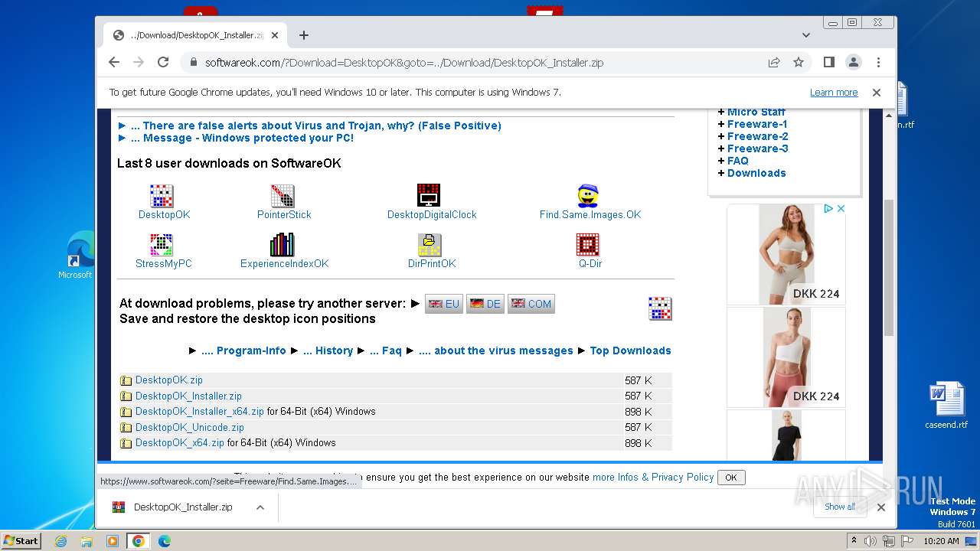The width and height of the screenshot is (980, 551).
Task: Click DesktopOK_Installer.zip link in file list
Action: click(188, 396)
